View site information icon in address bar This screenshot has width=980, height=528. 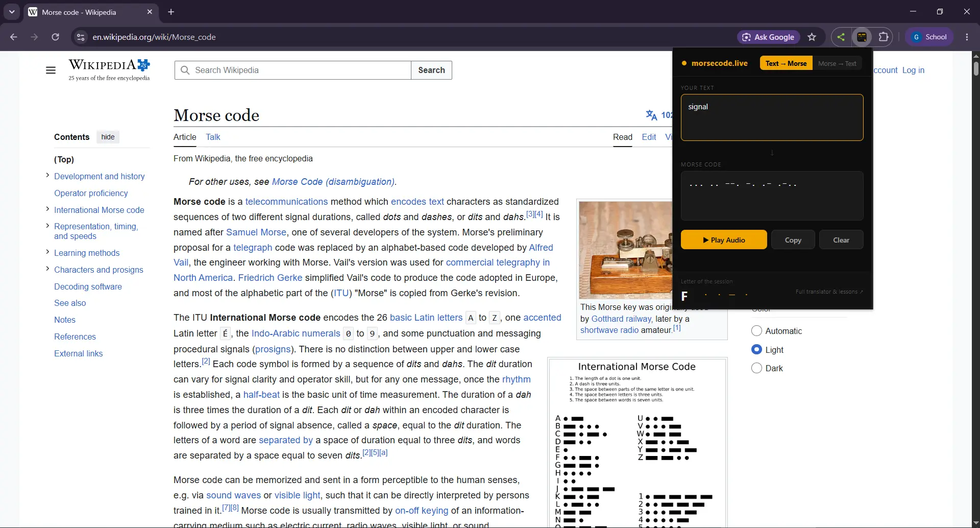80,37
